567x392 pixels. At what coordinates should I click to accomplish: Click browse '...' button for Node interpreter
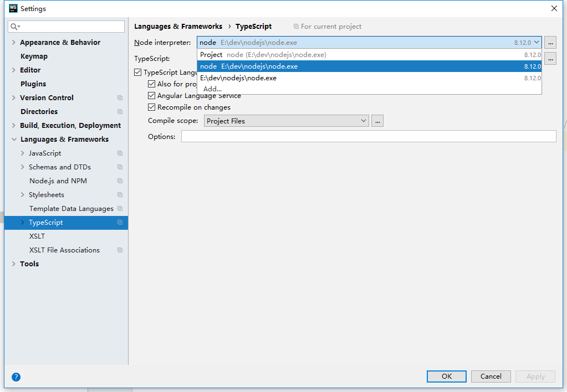(550, 42)
